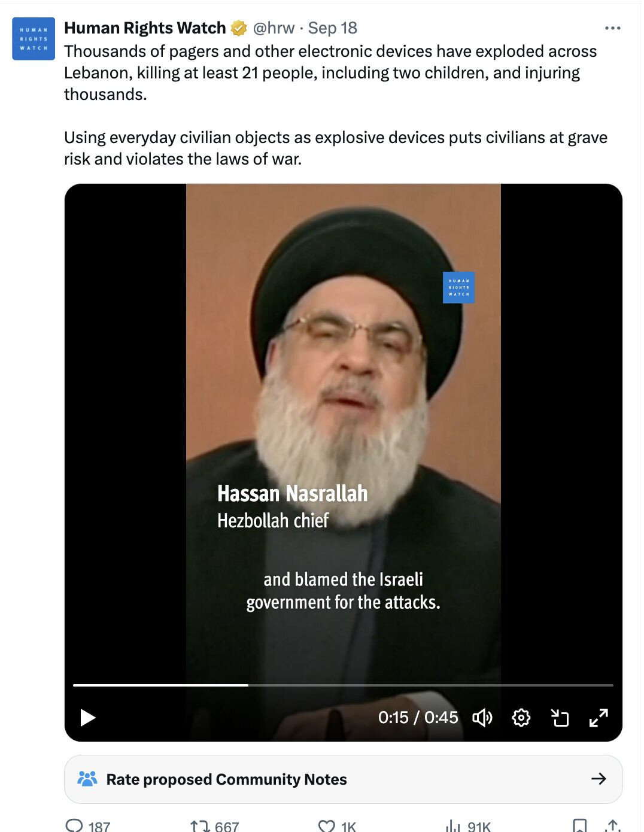Screen dimensions: 644x832
Task: Open the Sep 18 post timestamp
Action: pos(332,28)
